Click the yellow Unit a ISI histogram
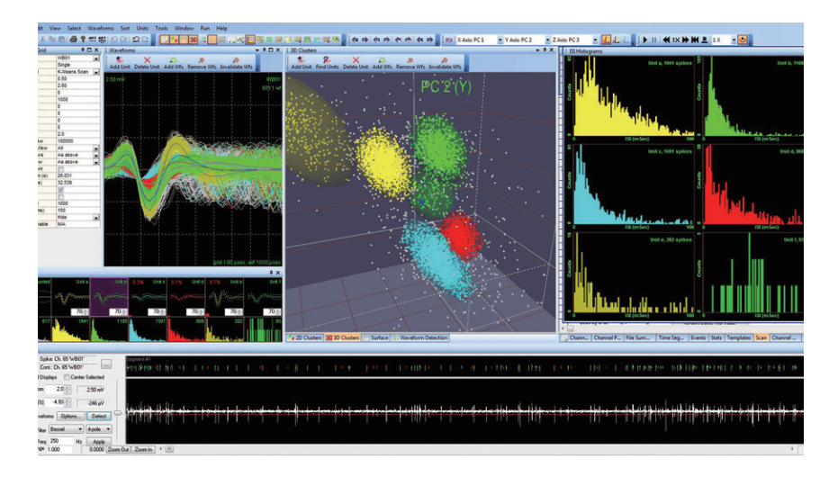Screen dimensions: 829x504 pos(634,97)
